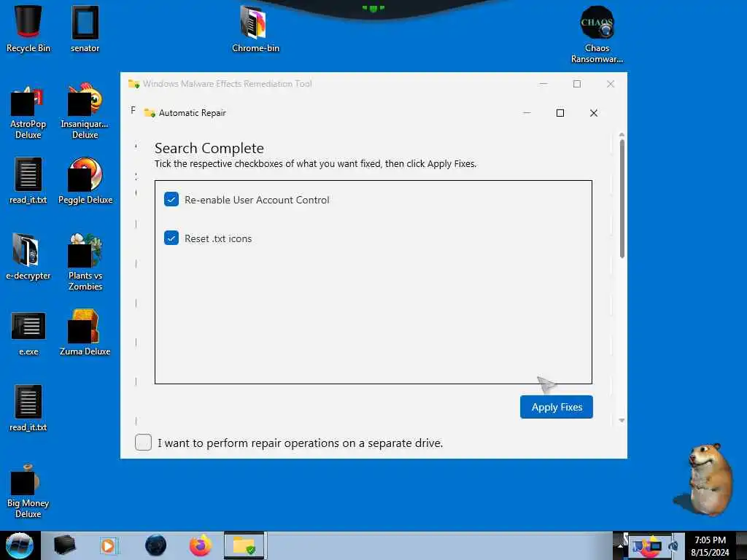Viewport: 747px width, 560px height.
Task: Launch Zuma Deluxe desktop shortcut
Action: tap(85, 332)
